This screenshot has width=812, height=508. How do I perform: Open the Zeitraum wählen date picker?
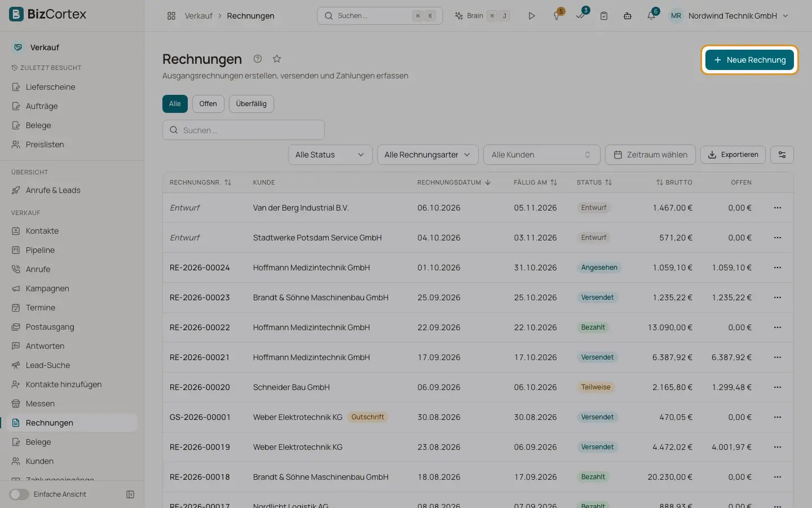(x=650, y=155)
